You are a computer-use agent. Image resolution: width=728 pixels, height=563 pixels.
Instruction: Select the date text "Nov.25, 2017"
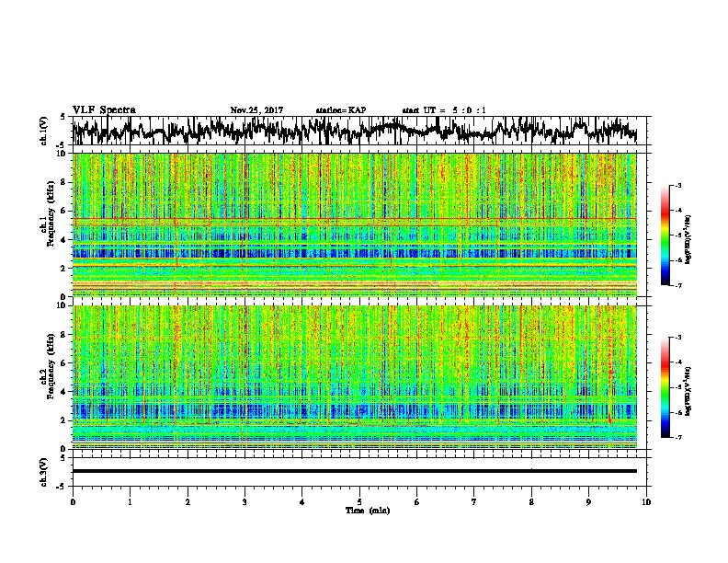pyautogui.click(x=256, y=110)
